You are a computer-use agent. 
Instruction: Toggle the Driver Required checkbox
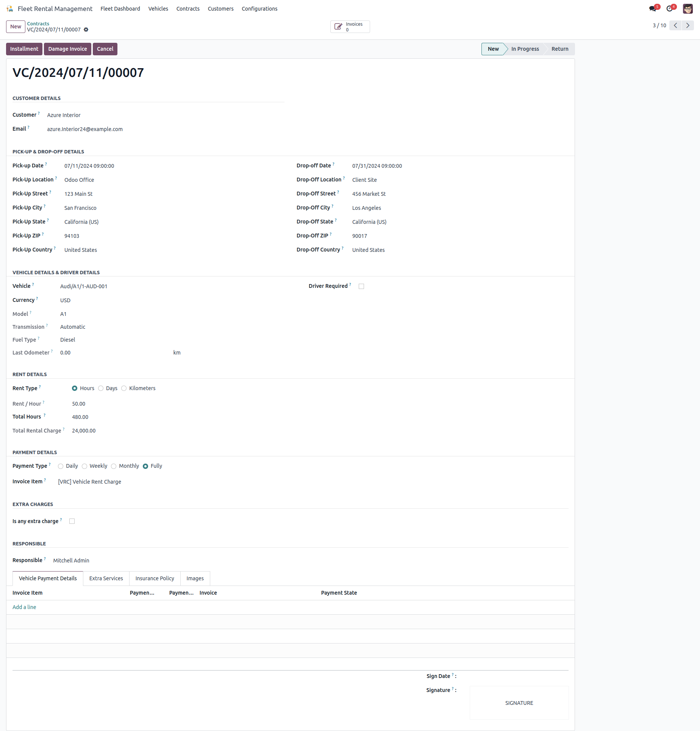tap(361, 286)
